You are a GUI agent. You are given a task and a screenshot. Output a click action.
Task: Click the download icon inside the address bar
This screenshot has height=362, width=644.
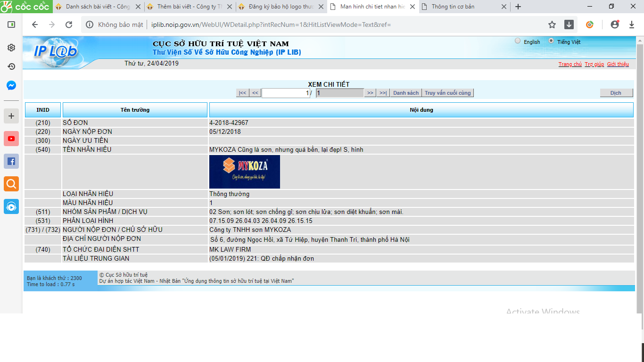click(569, 25)
